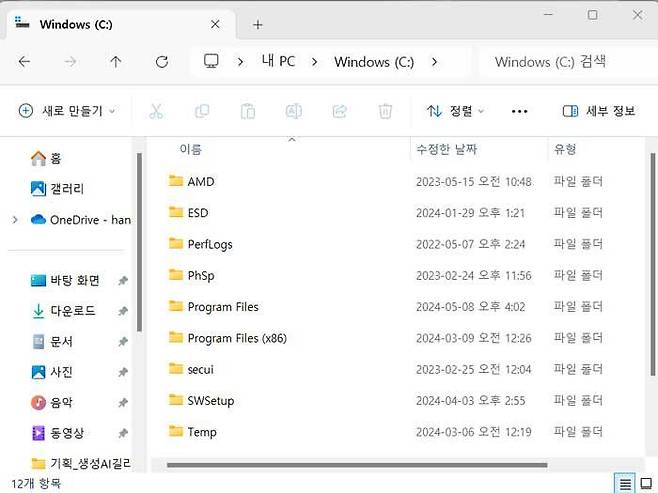This screenshot has width=658, height=493.
Task: Click the PC monitor icon in address bar
Action: click(211, 62)
